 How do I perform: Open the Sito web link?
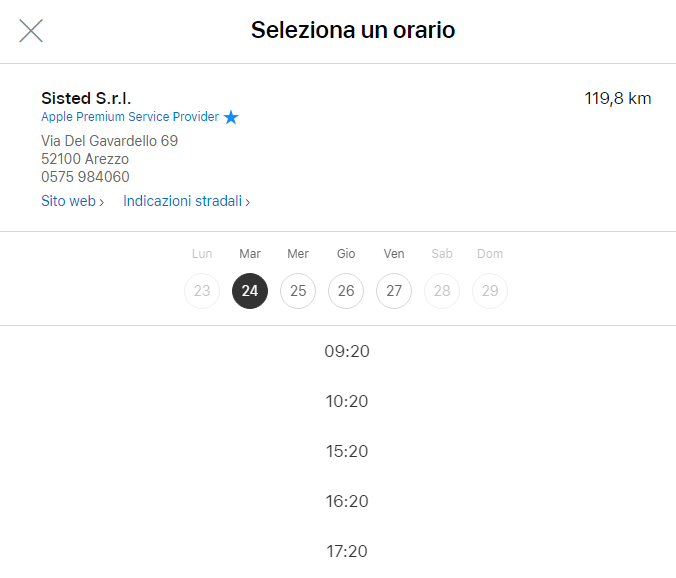point(72,201)
